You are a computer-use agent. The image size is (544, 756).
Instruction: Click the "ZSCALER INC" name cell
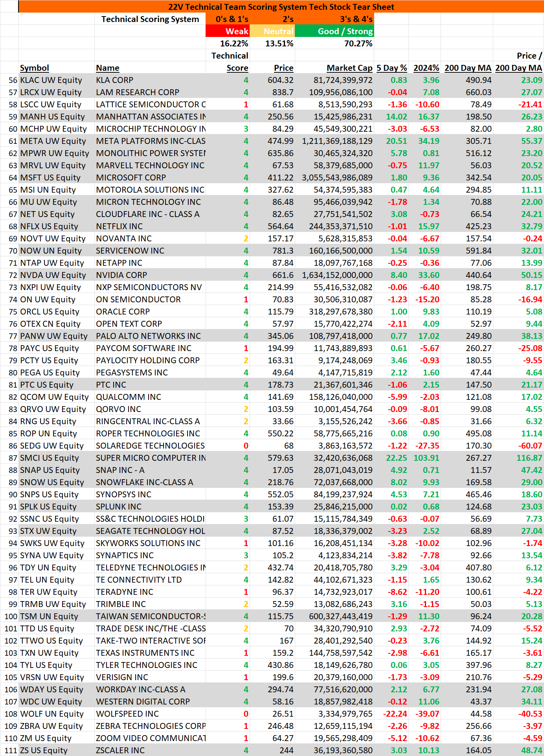point(150,750)
